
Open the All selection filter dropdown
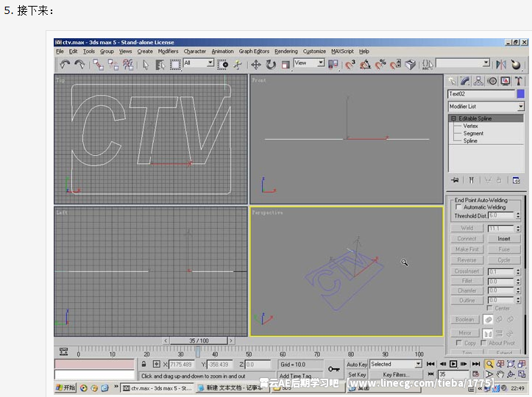pyautogui.click(x=198, y=62)
